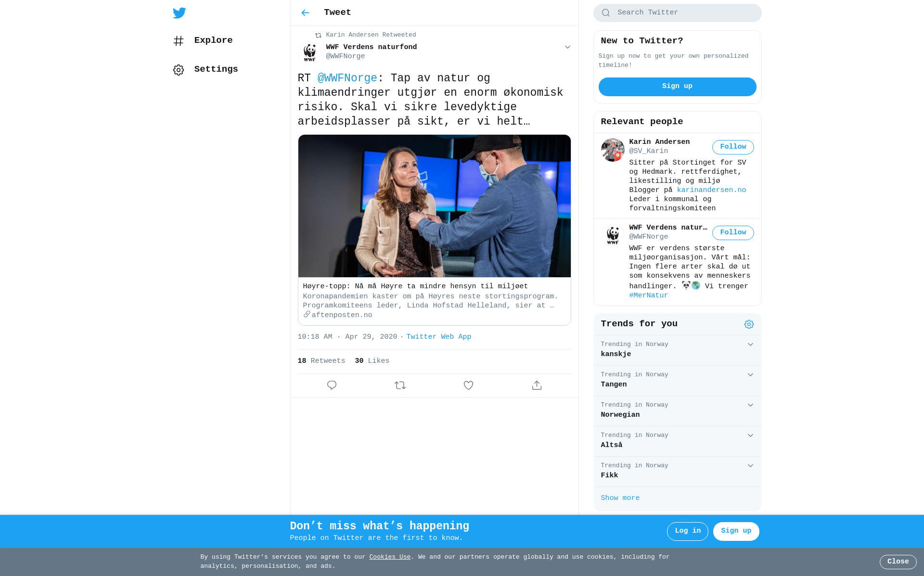Viewport: 924px width, 576px height.
Task: Expand options for the Altså trend
Action: point(750,435)
